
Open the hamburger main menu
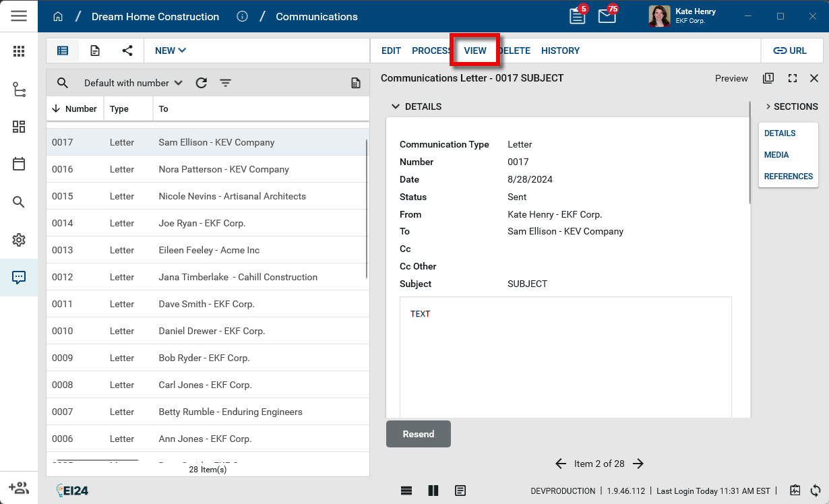point(19,16)
